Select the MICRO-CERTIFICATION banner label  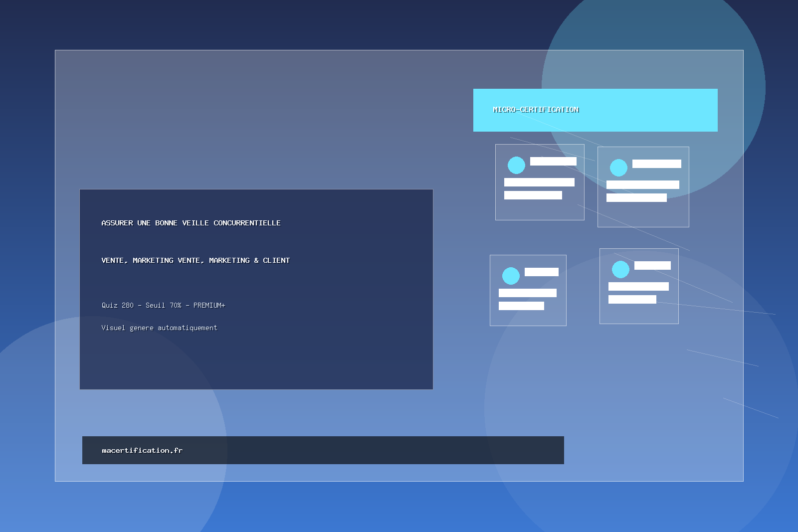pos(536,110)
